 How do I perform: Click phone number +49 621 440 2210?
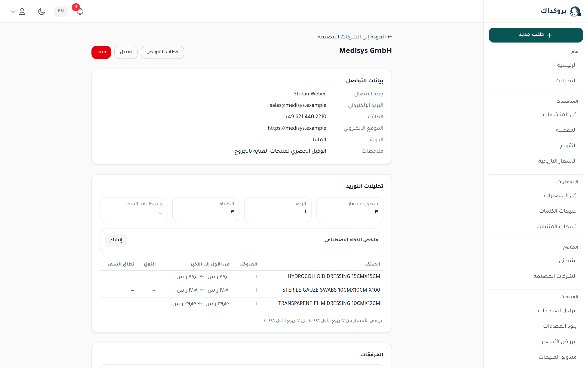[305, 117]
